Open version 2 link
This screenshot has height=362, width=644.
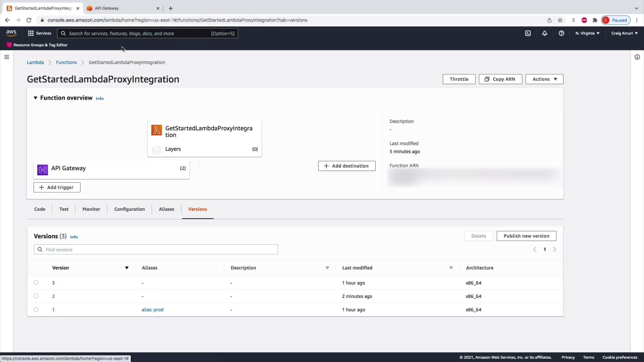click(x=53, y=296)
